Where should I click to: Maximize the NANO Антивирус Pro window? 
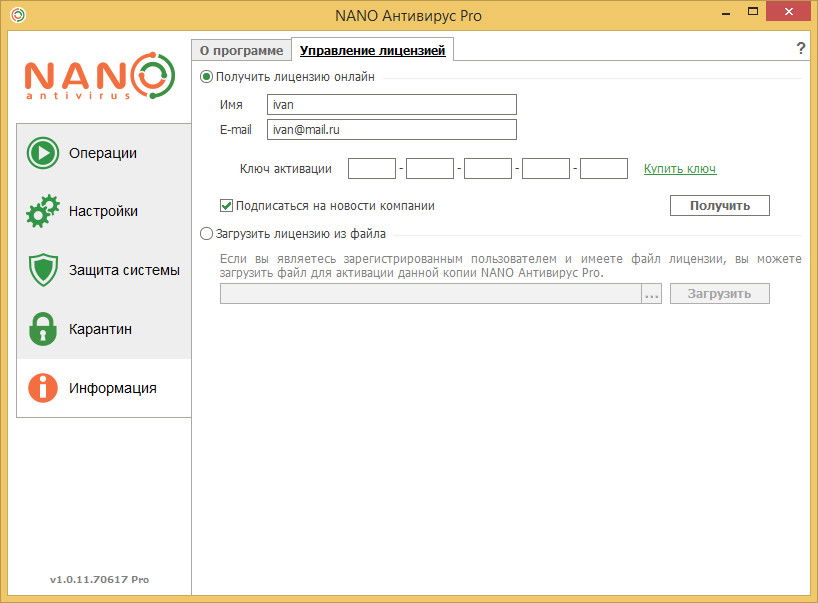point(753,11)
